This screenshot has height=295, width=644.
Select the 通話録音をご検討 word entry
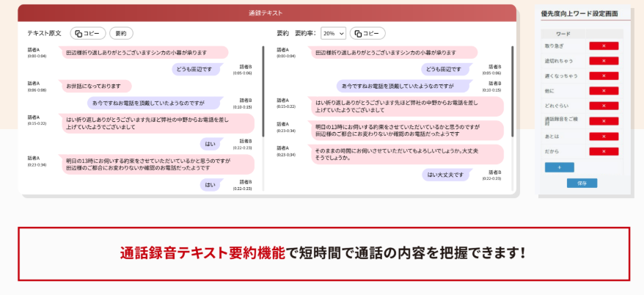562,120
